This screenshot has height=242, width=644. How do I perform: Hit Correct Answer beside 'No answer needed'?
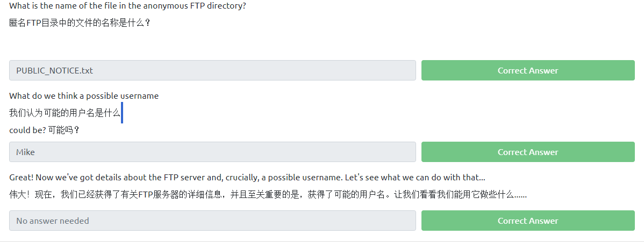click(527, 221)
